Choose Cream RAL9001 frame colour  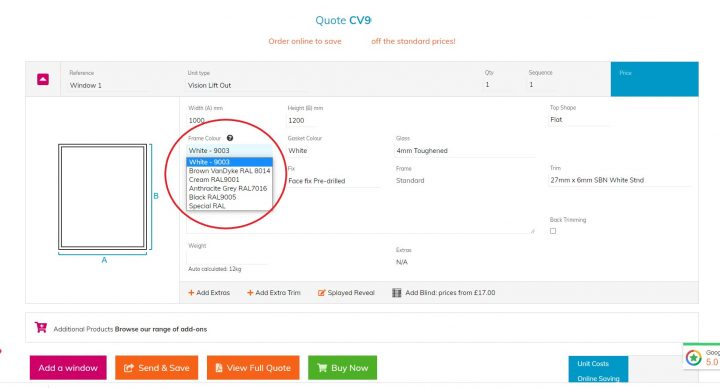[230, 180]
